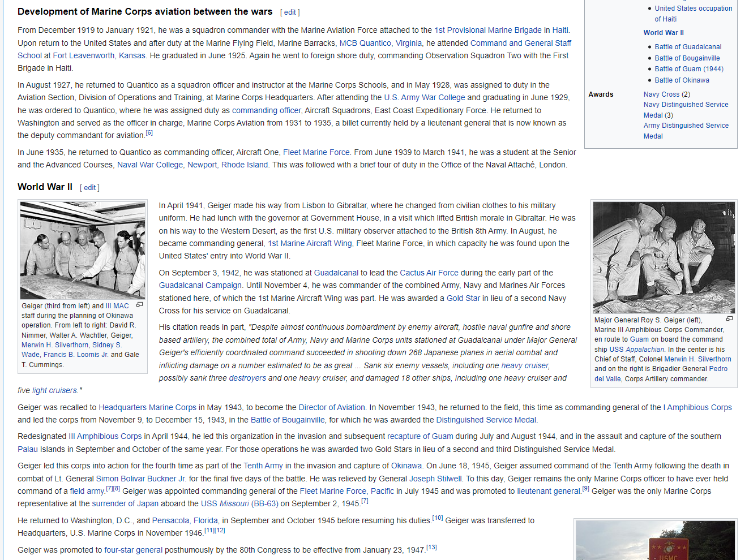The height and width of the screenshot is (560, 749).
Task: Edit the World War II section
Action: [89, 188]
